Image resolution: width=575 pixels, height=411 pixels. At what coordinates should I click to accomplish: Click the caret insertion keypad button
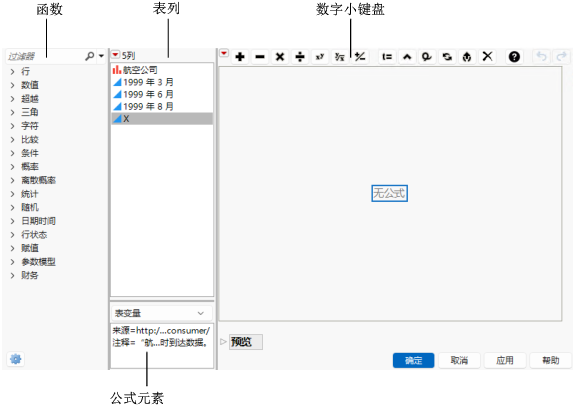407,57
